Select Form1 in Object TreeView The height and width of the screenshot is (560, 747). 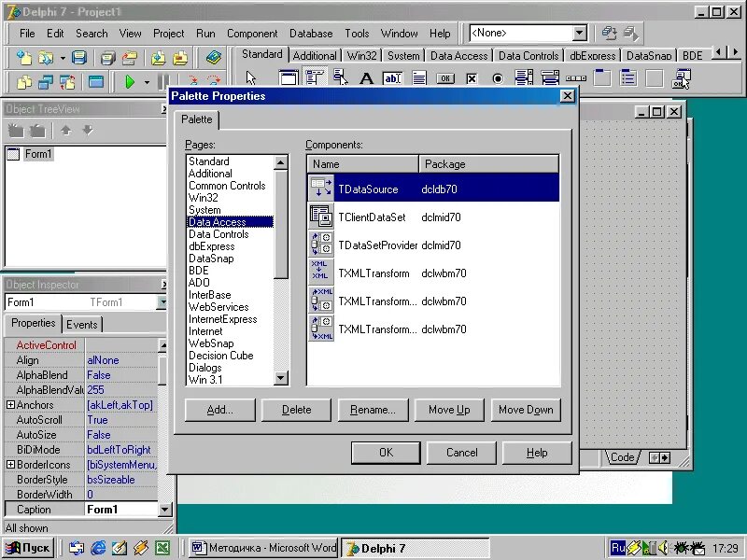click(37, 154)
